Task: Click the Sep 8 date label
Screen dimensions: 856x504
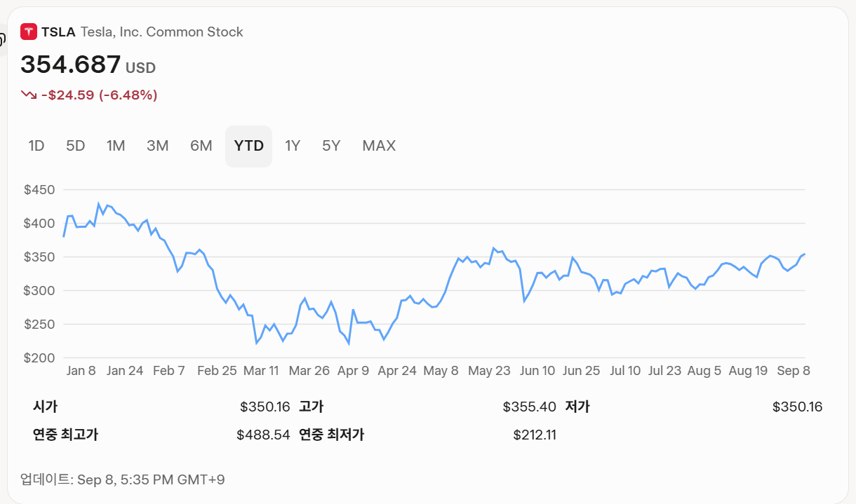Action: point(794,371)
